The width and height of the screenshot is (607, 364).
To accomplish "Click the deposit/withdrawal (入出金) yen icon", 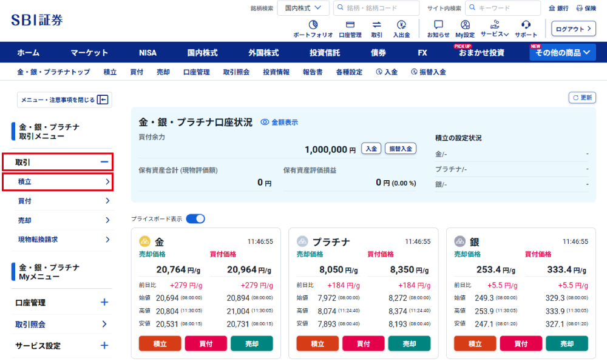I will [x=401, y=25].
